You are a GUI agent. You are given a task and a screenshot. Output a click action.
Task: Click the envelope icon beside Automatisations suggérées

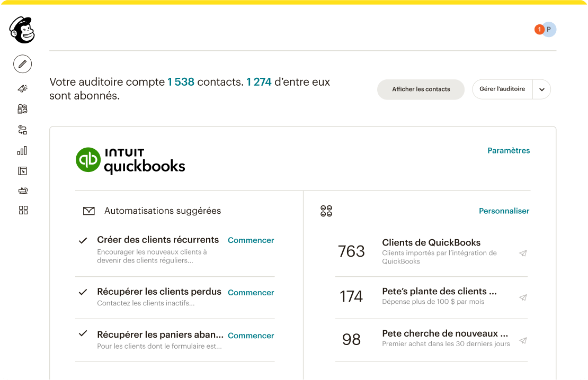tap(89, 211)
